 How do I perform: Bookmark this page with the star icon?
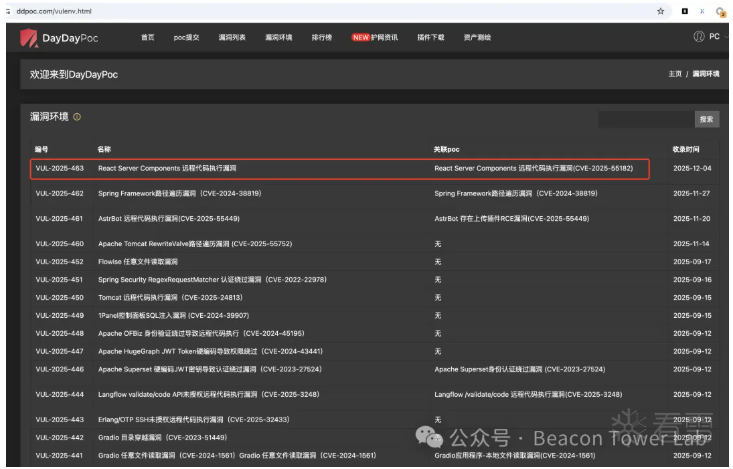pos(660,11)
